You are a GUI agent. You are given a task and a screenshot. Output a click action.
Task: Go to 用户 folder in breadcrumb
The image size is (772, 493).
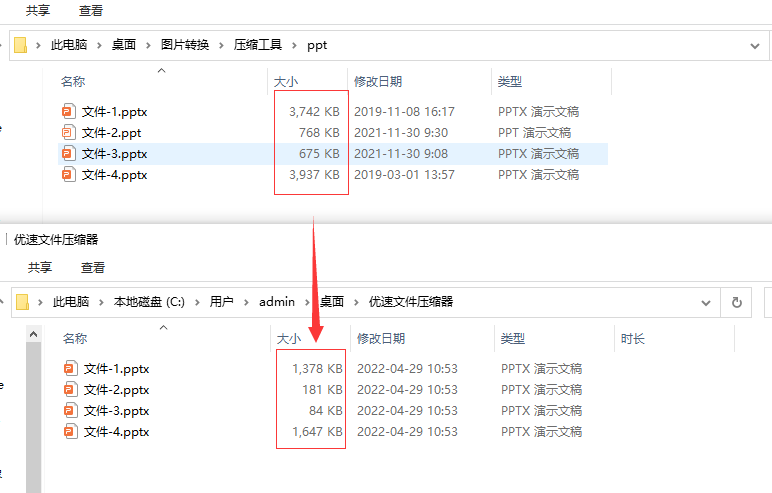point(222,301)
